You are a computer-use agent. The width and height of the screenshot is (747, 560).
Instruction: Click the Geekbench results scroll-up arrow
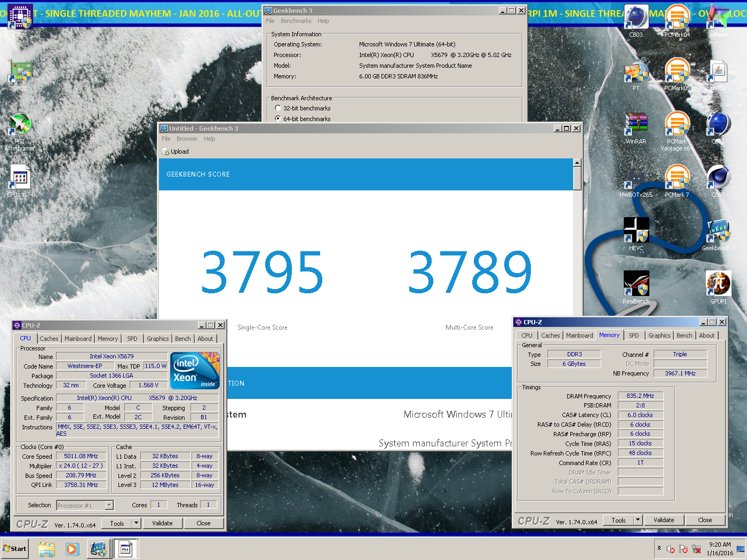coord(577,163)
